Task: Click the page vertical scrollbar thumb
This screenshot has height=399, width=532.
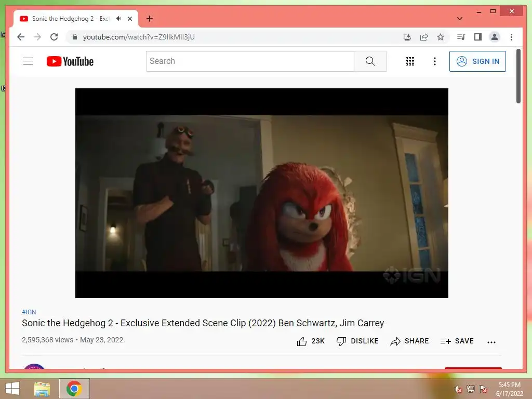Action: 518,76
